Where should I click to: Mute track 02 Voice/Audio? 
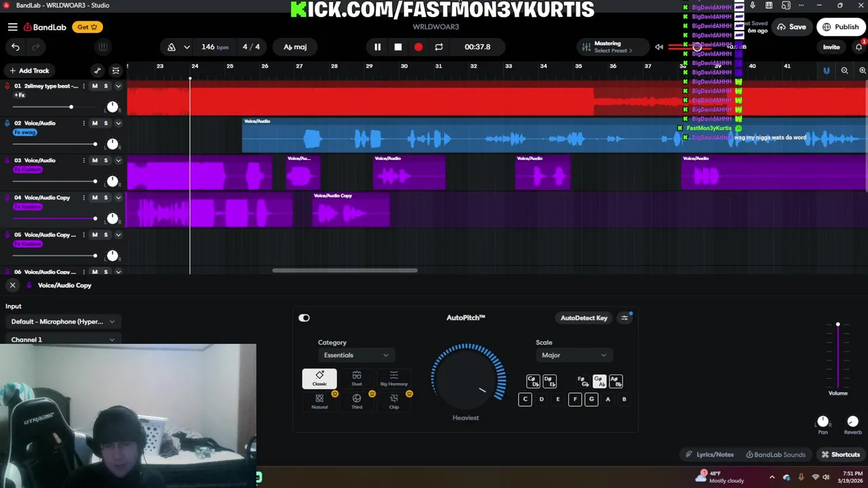(x=95, y=123)
